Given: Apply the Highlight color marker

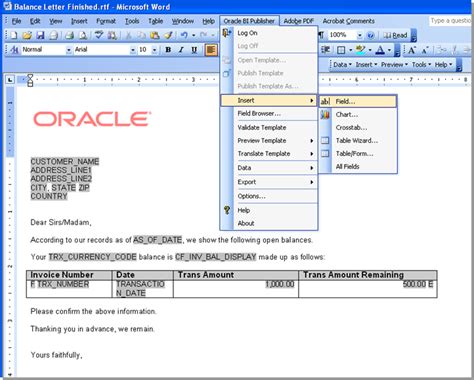Looking at the screenshot, I should click(360, 50).
